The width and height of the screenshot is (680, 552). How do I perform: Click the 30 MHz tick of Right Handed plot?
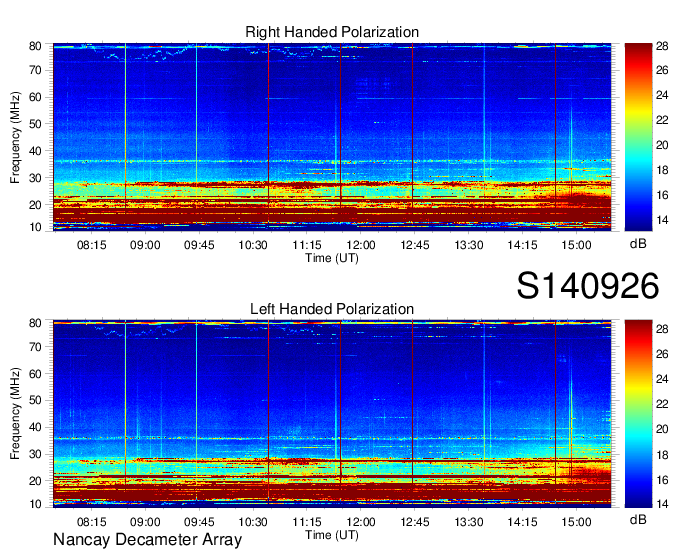click(35, 178)
